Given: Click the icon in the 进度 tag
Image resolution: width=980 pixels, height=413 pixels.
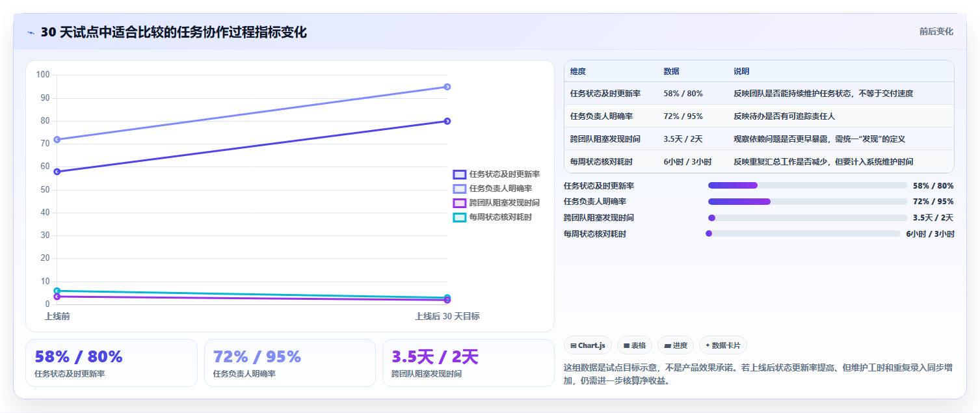Looking at the screenshot, I should click(667, 346).
